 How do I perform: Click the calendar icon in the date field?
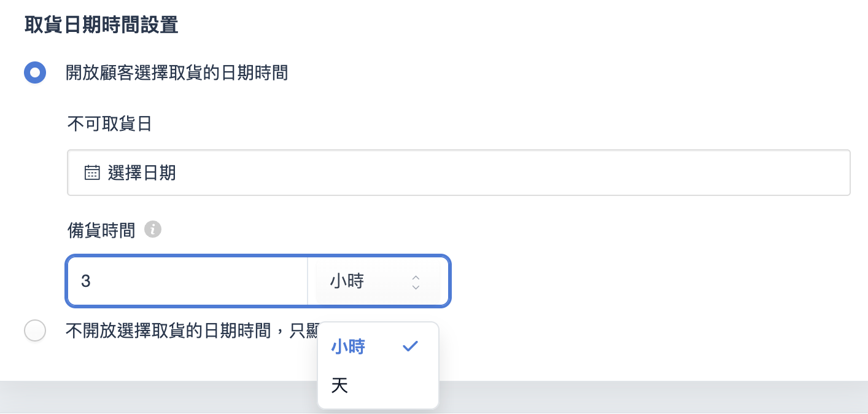pos(92,173)
